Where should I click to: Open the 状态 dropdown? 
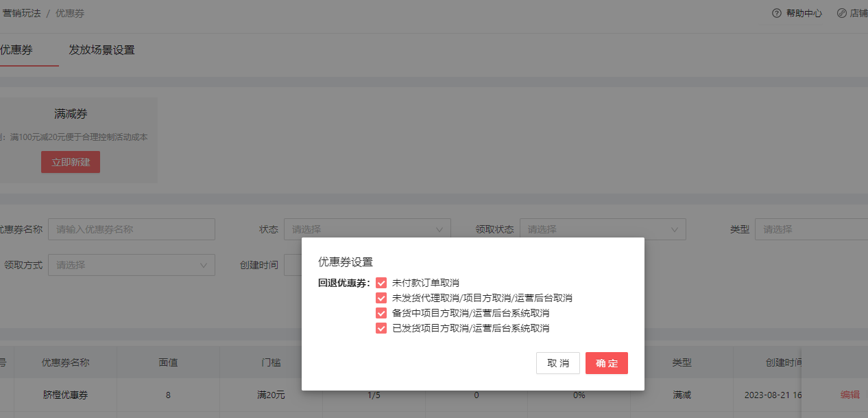tap(367, 229)
